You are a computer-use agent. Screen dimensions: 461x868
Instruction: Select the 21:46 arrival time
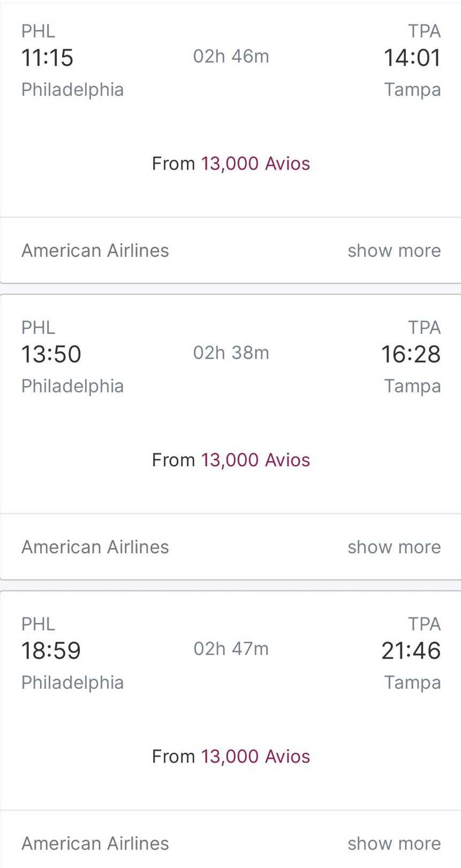(411, 651)
